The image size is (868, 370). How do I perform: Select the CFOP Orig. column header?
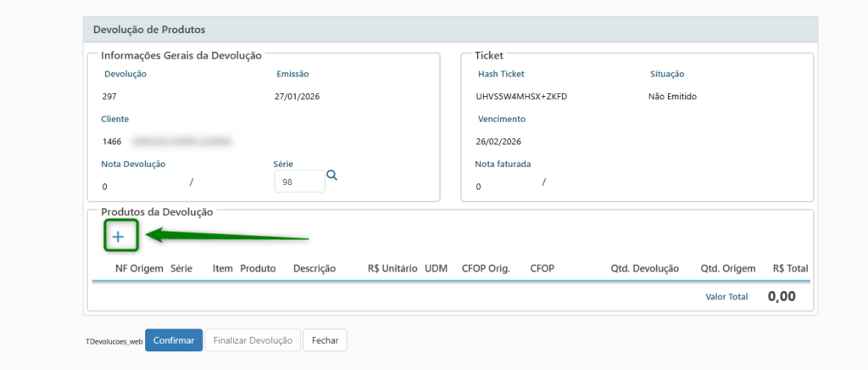[x=486, y=268]
